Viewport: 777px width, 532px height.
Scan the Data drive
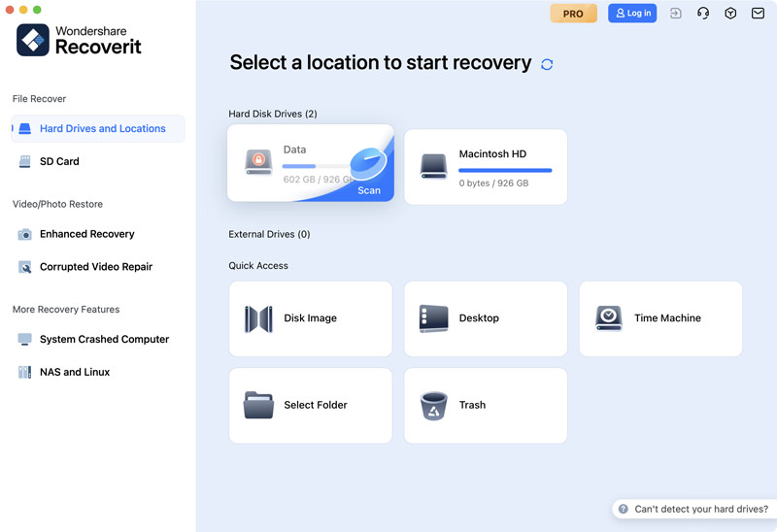[368, 190]
